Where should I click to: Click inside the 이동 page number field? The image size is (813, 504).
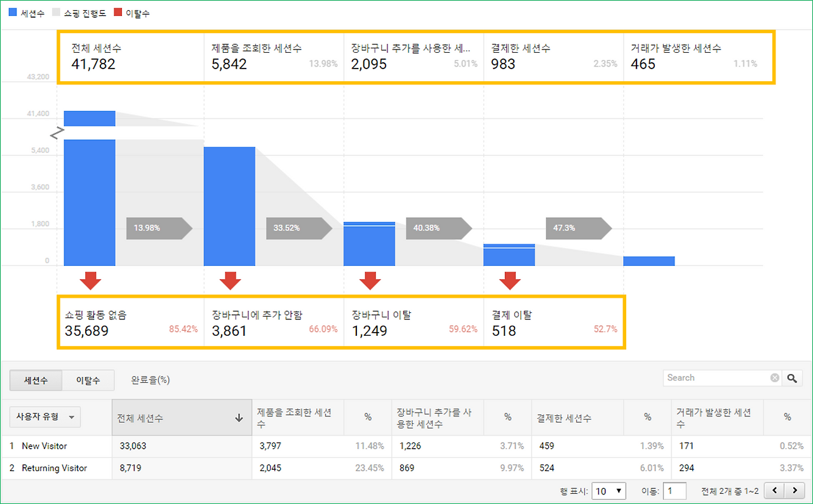(x=675, y=490)
